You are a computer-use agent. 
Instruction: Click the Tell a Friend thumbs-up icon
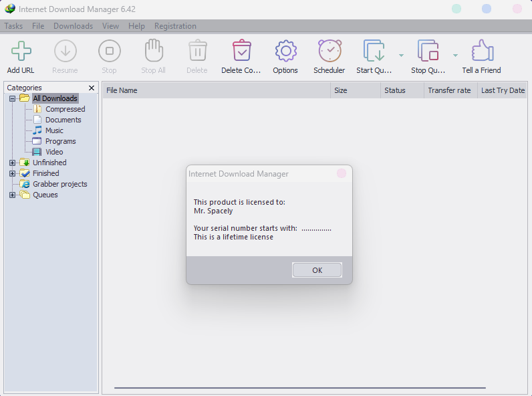click(x=483, y=51)
